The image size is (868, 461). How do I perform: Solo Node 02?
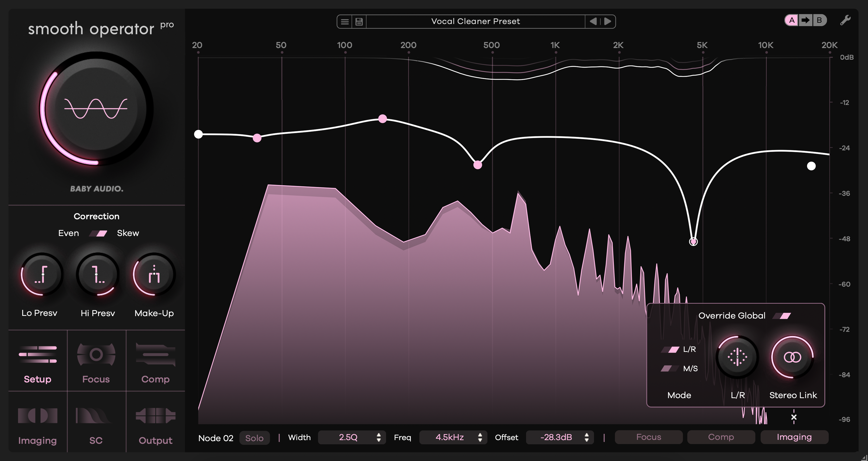point(254,438)
